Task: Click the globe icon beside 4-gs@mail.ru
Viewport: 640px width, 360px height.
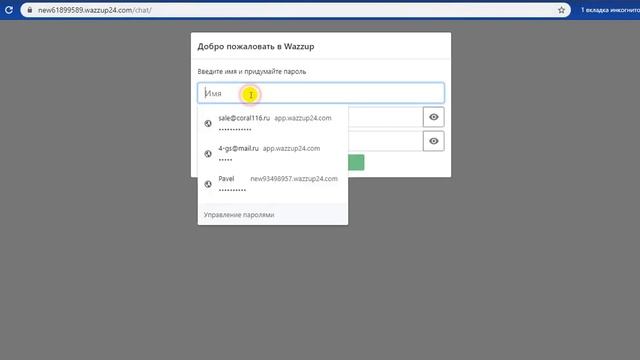Action: 208,153
